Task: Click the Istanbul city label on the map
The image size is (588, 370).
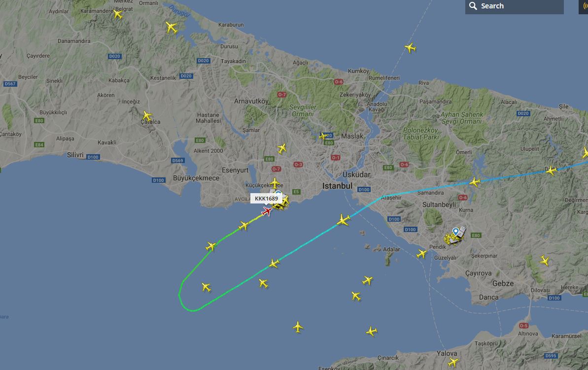Action: [x=337, y=186]
